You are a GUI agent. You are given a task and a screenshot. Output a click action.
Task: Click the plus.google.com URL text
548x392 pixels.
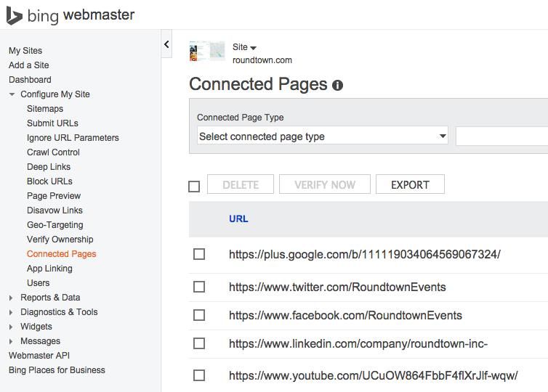[365, 255]
